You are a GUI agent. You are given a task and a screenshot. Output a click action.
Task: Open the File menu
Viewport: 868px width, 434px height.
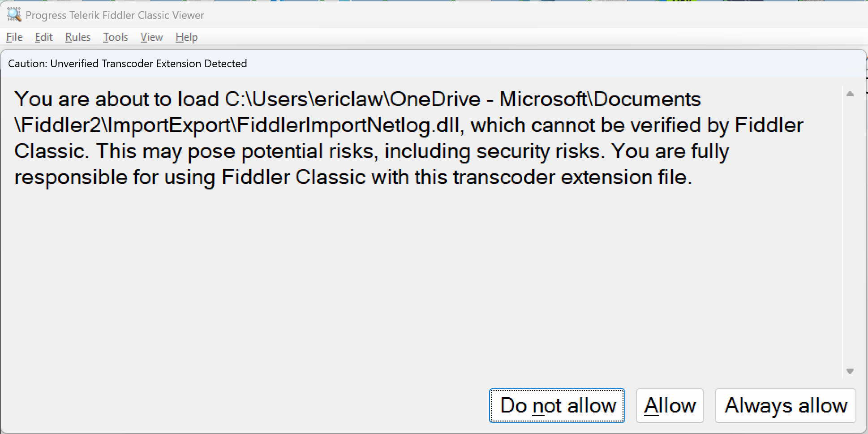tap(14, 37)
